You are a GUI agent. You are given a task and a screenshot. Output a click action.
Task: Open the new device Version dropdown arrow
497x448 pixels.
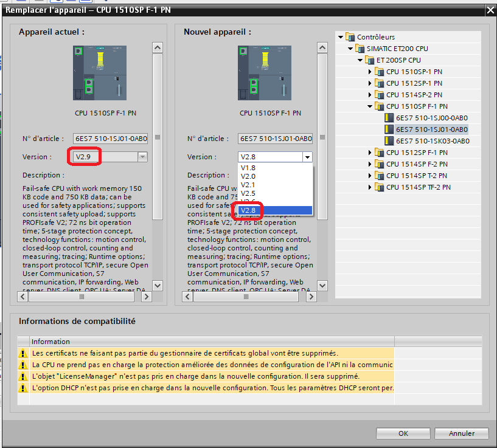click(307, 157)
